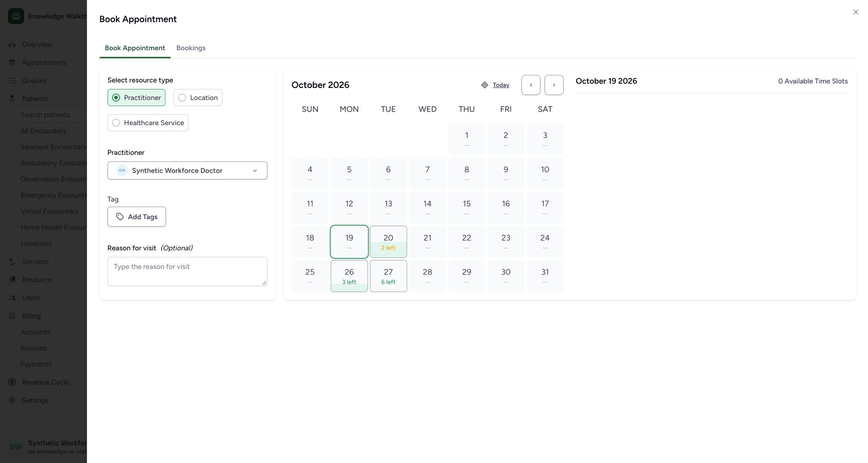This screenshot has width=868, height=463.
Task: Select October 19 in the calendar
Action: coord(349,242)
